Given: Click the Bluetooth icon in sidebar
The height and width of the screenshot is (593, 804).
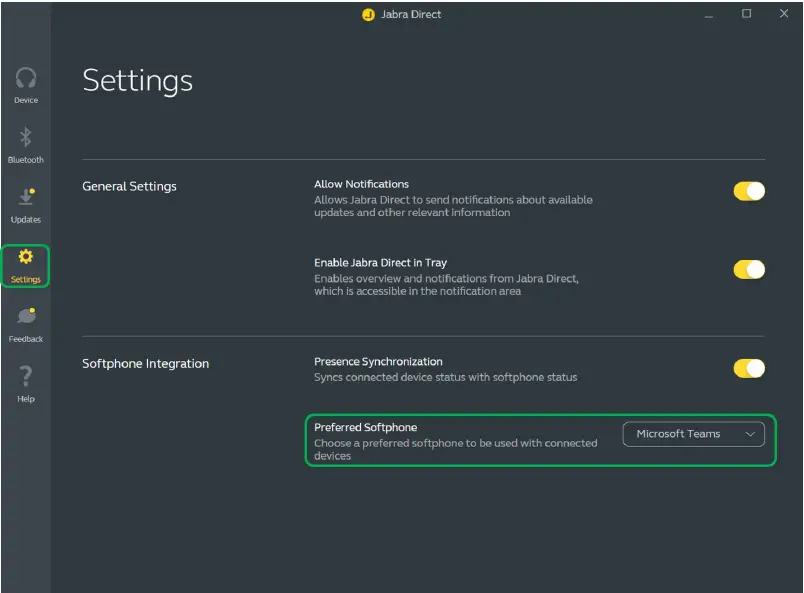Looking at the screenshot, I should [26, 138].
